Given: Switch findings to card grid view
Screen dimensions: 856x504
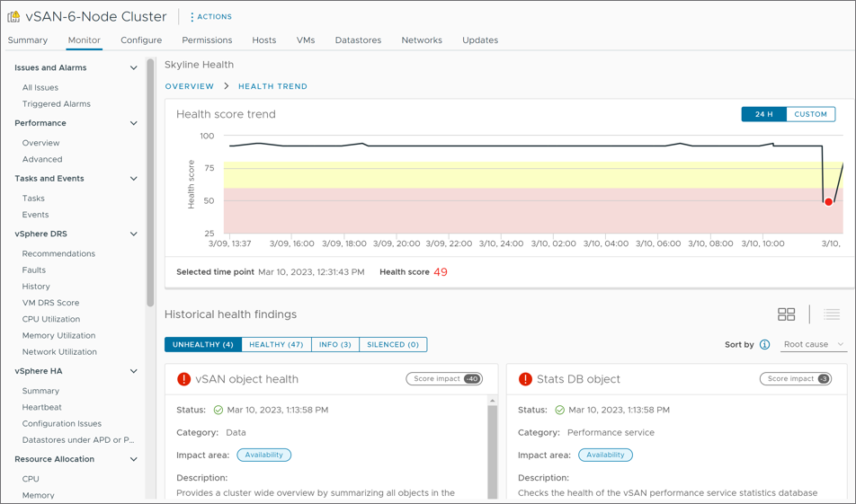Looking at the screenshot, I should 786,314.
